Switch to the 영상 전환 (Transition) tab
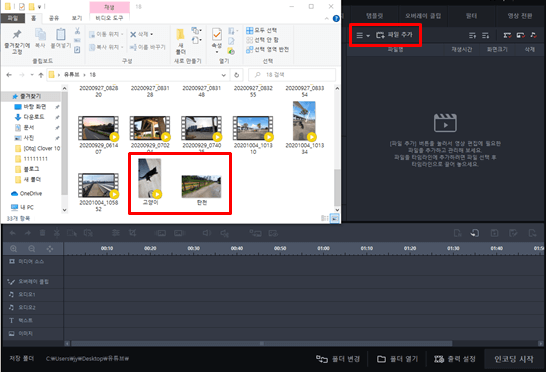Viewport: 546px width, 372px height. click(x=520, y=16)
